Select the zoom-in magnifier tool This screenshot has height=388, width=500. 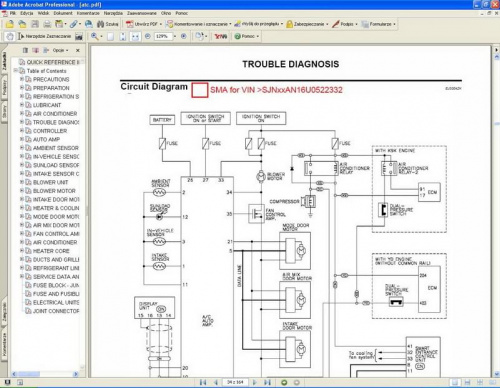pyautogui.click(x=95, y=36)
